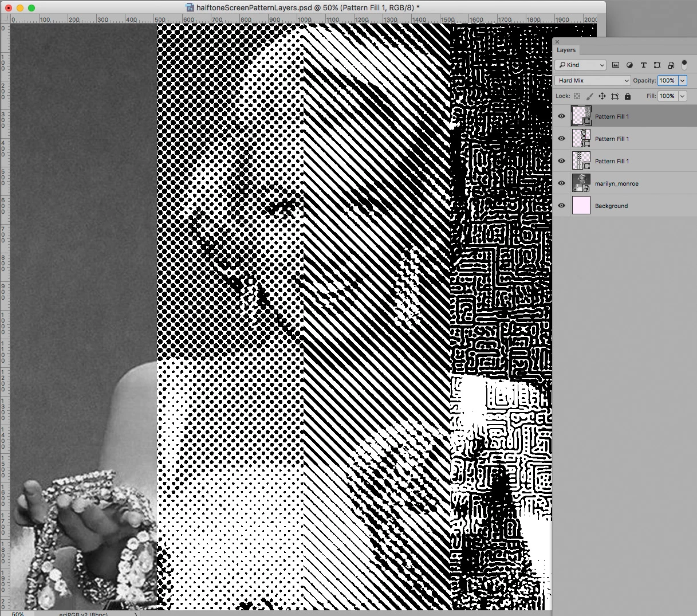
Task: Select the Background layer name
Action: [611, 206]
